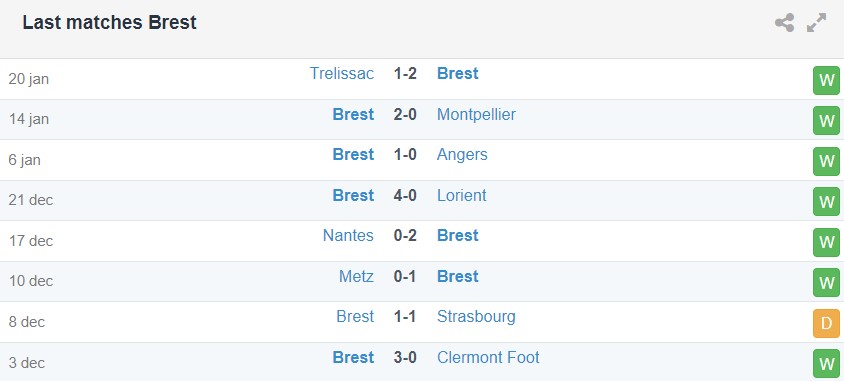844x381 pixels.
Task: Open the 4-0 score of Brest vs Lorient
Action: tap(405, 195)
